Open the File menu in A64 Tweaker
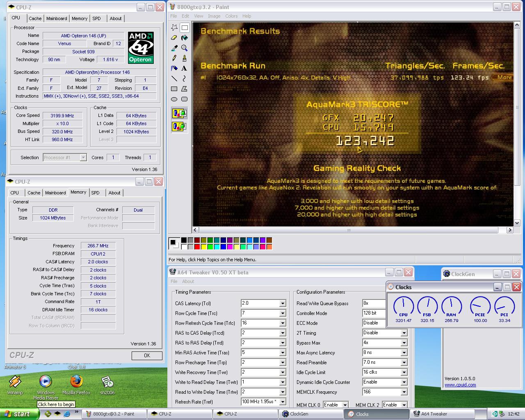 click(x=174, y=281)
